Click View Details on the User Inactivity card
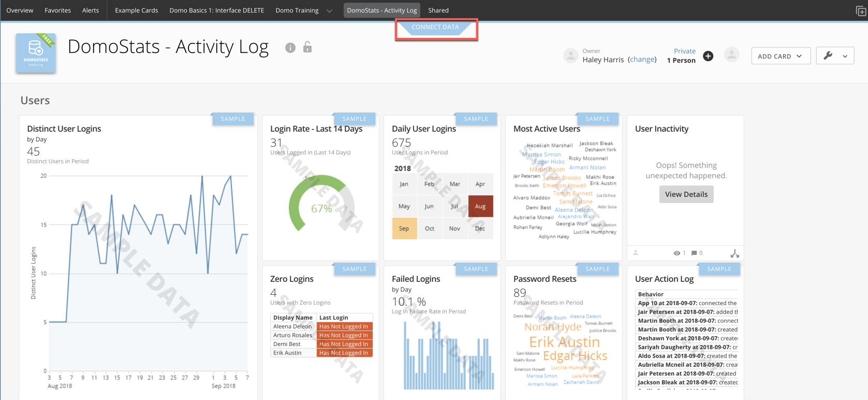The height and width of the screenshot is (400, 868). tap(686, 194)
